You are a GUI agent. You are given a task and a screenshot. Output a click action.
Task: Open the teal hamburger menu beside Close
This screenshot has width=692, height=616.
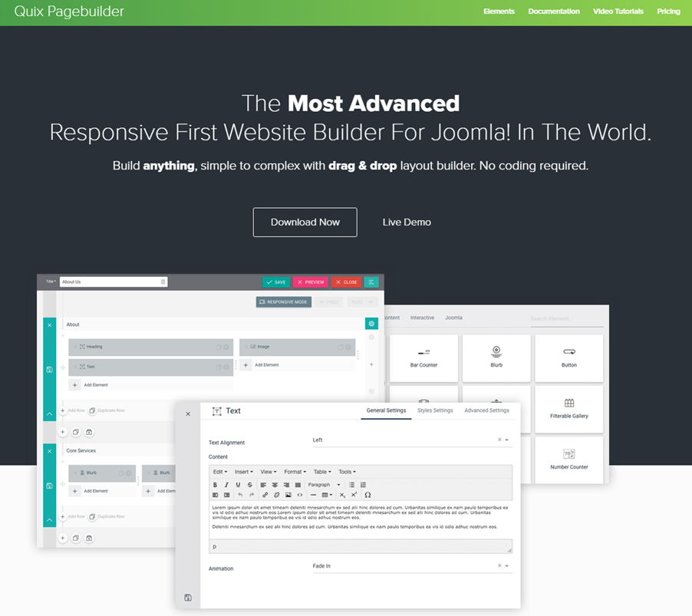pos(371,282)
